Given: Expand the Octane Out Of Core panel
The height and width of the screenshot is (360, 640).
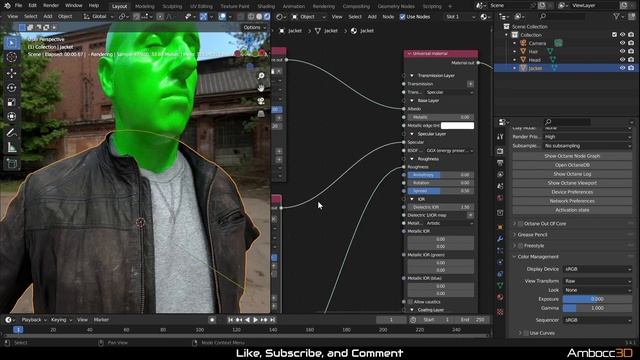Looking at the screenshot, I should (515, 224).
